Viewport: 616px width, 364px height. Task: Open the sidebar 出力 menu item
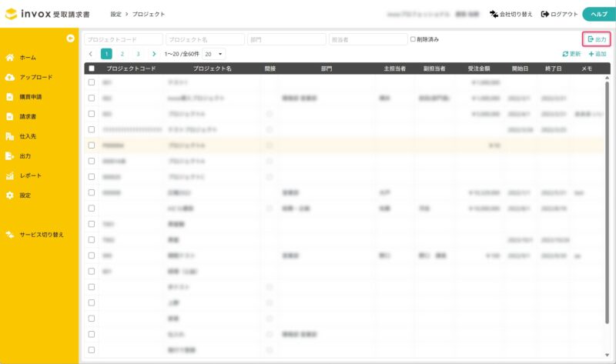[x=18, y=156]
